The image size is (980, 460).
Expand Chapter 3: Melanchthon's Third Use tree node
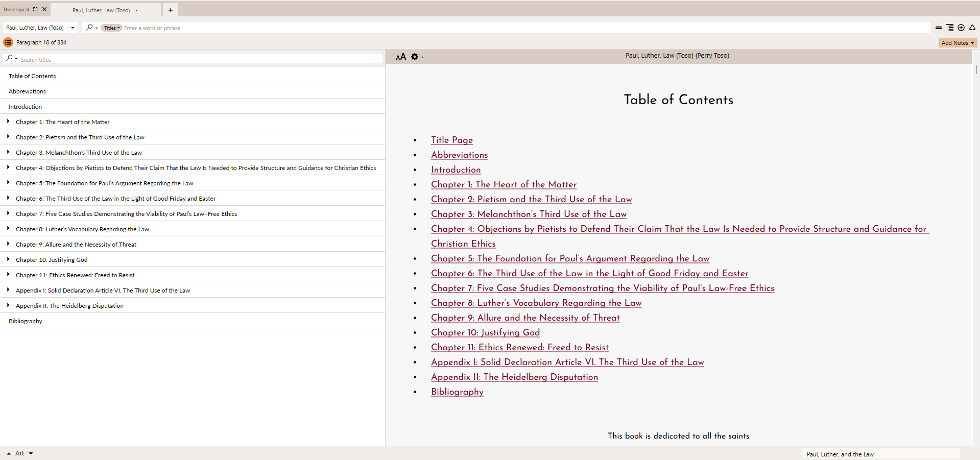(8, 152)
